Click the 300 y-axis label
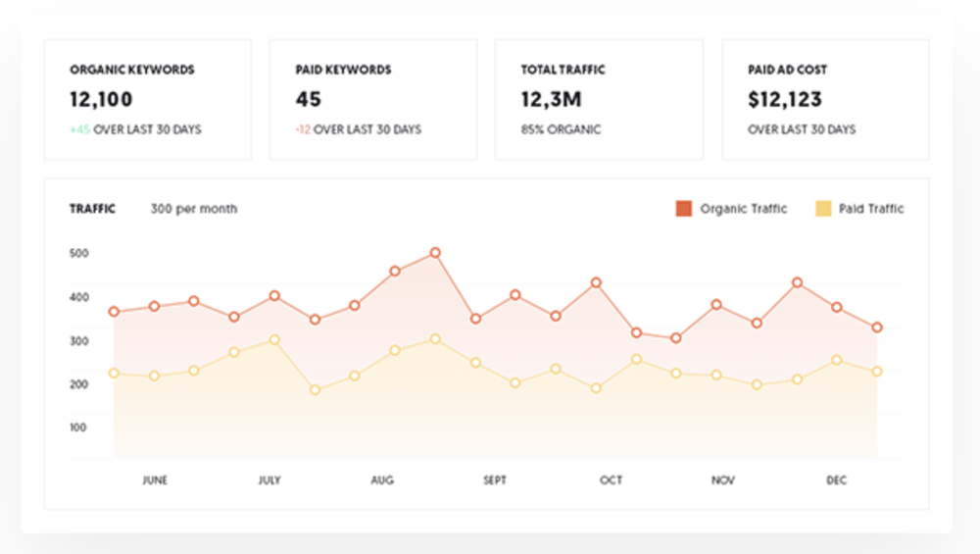The width and height of the screenshot is (980, 554). pyautogui.click(x=78, y=341)
